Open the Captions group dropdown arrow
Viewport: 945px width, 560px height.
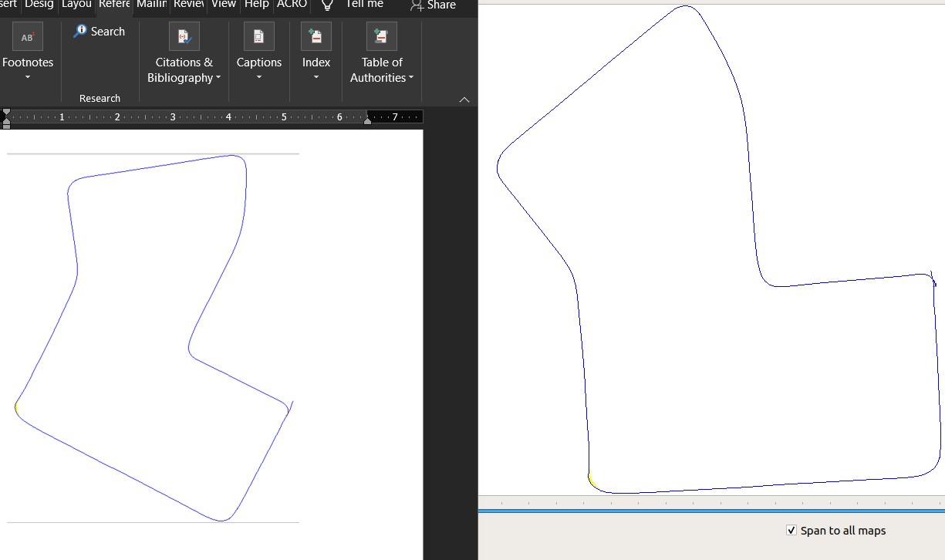(258, 77)
